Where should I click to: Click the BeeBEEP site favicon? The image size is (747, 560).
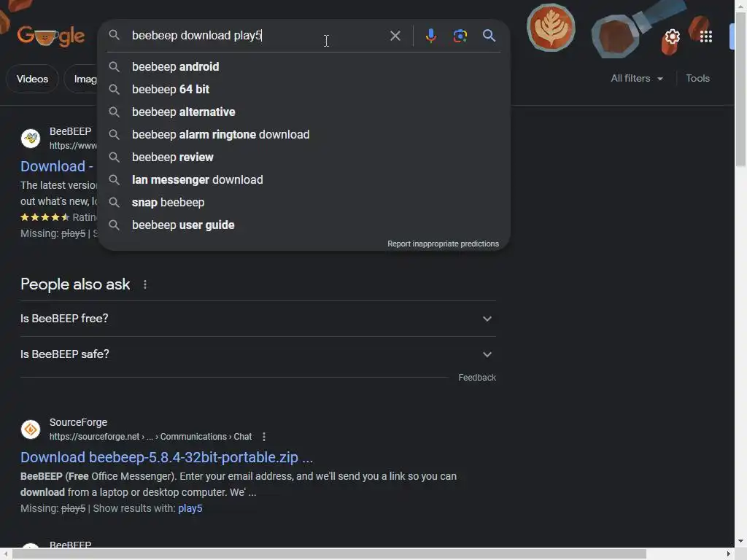click(x=31, y=139)
